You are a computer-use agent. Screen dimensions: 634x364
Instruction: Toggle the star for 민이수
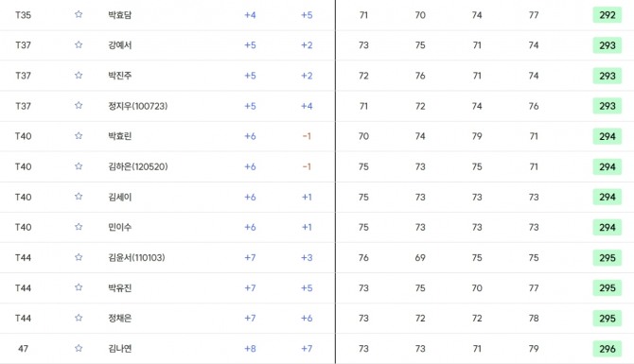[x=79, y=227]
